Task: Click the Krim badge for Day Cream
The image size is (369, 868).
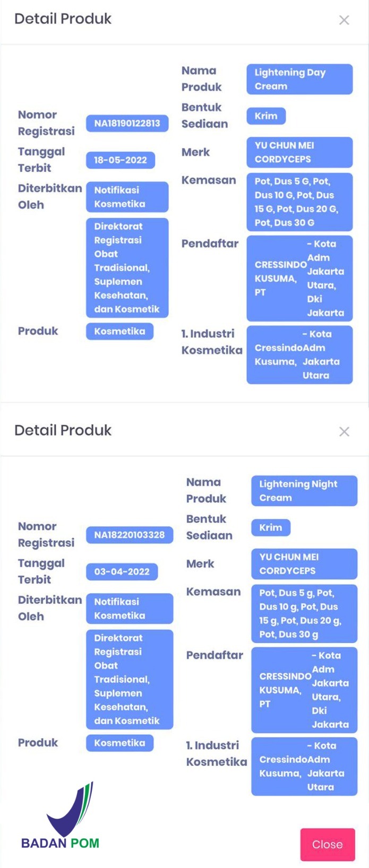Action: (266, 116)
